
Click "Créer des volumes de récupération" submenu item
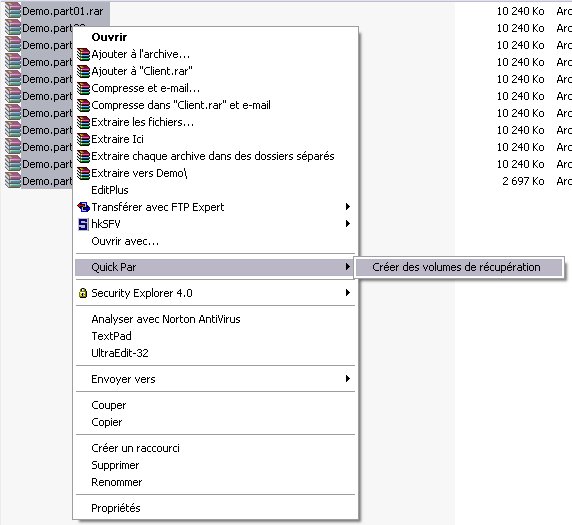pyautogui.click(x=459, y=267)
